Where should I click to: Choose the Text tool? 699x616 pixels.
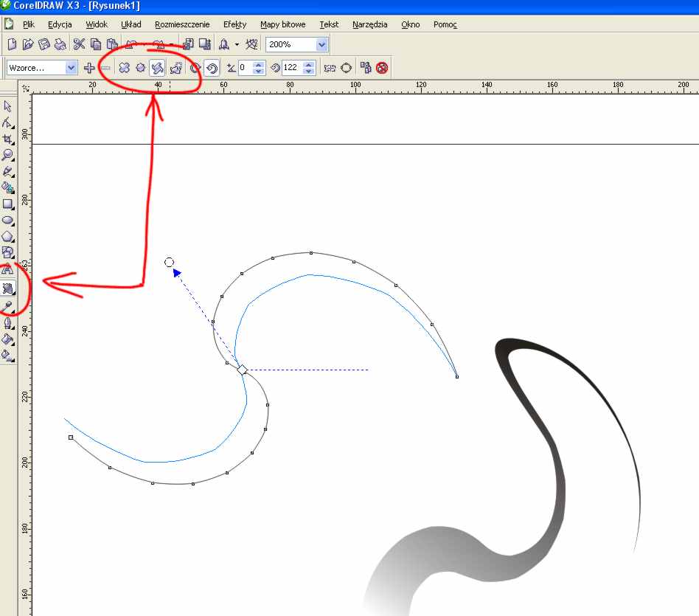(x=8, y=270)
